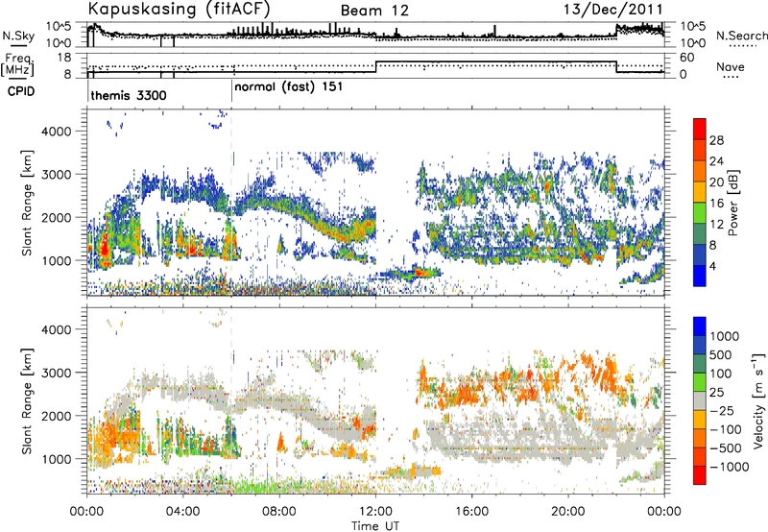This screenshot has width=768, height=532.
Task: Select the "normal (fast) 151" CPID entry
Action: (x=289, y=87)
